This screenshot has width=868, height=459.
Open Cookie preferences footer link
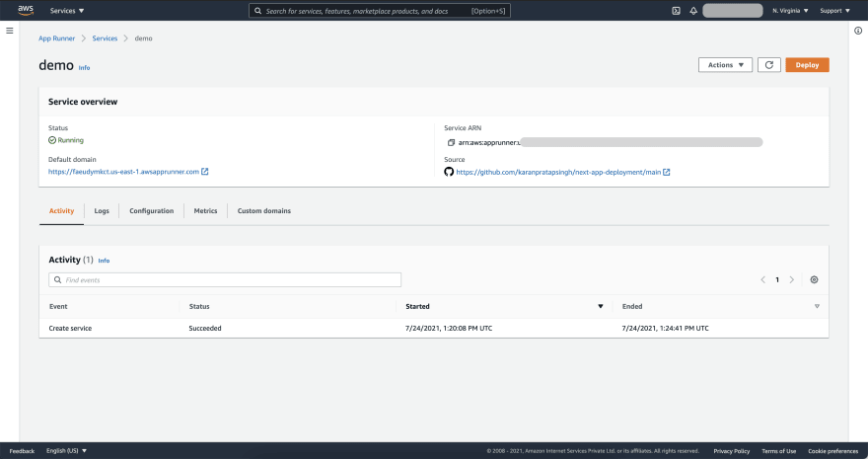click(x=832, y=451)
